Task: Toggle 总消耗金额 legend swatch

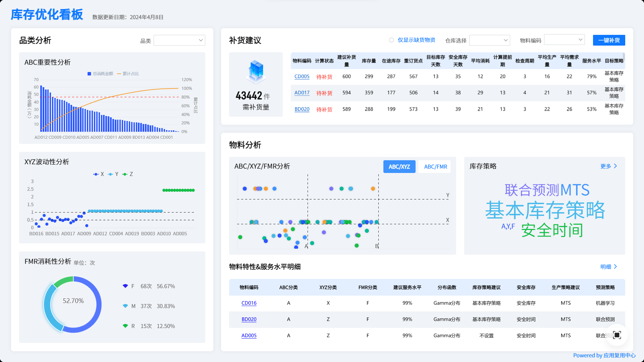Action: coord(89,74)
